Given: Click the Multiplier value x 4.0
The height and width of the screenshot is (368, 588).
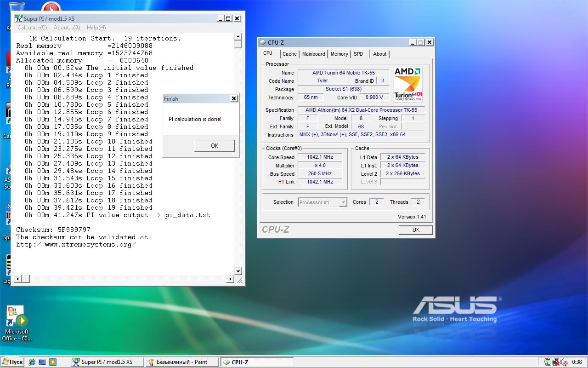Looking at the screenshot, I should (320, 165).
